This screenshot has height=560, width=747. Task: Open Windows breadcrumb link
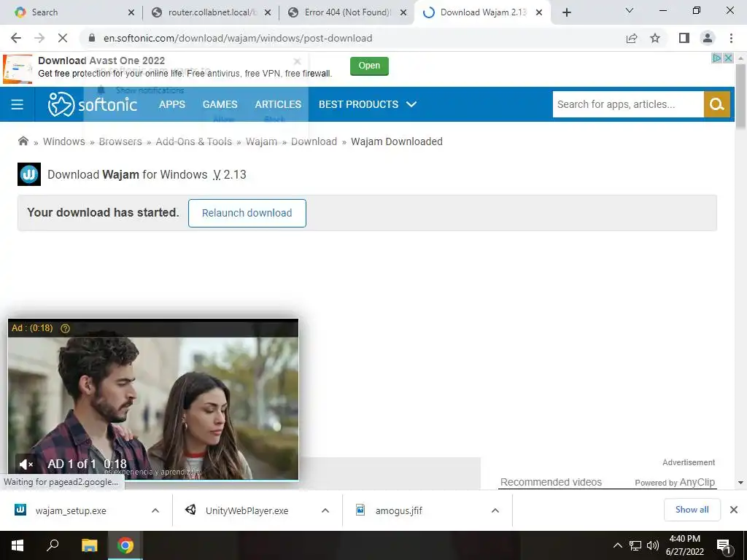64,141
